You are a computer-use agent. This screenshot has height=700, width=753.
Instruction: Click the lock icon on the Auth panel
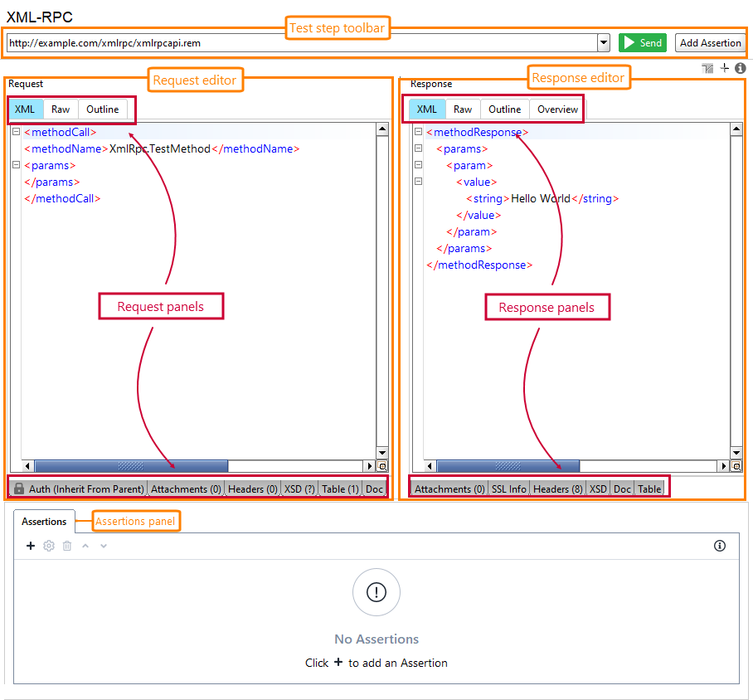pyautogui.click(x=19, y=489)
